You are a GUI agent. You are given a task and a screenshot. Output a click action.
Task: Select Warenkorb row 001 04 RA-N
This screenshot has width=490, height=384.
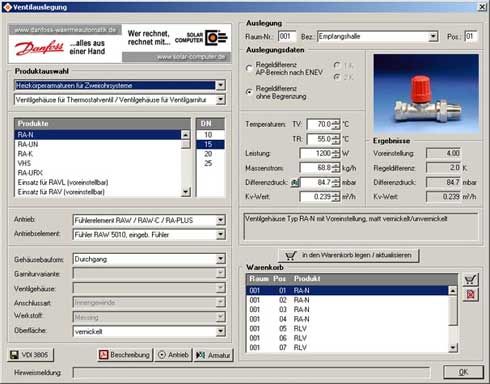[x=347, y=319]
